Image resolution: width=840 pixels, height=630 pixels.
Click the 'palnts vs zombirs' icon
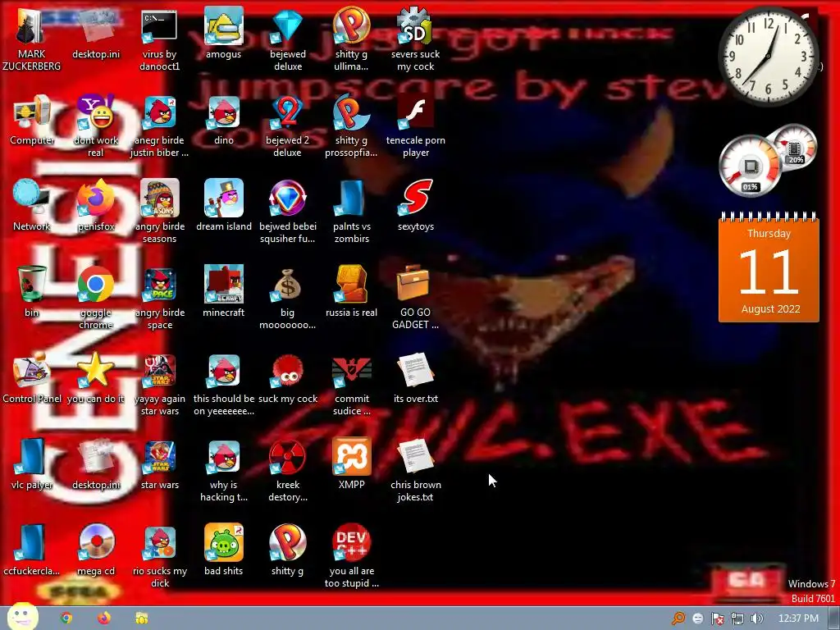tap(351, 212)
